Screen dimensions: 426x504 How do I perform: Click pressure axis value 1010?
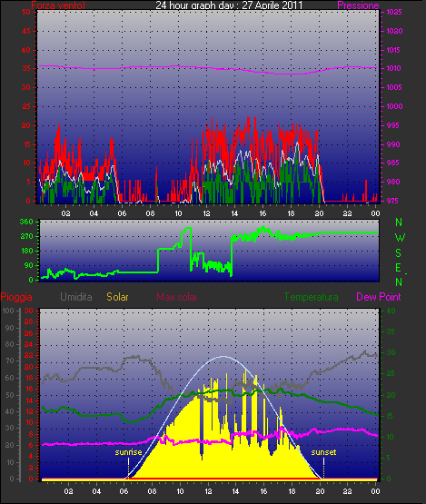(x=394, y=68)
